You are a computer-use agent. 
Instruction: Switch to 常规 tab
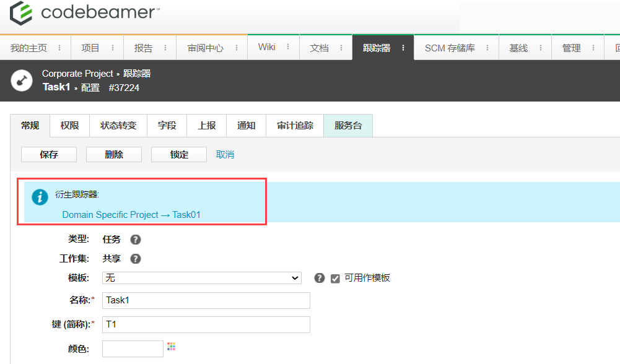30,126
